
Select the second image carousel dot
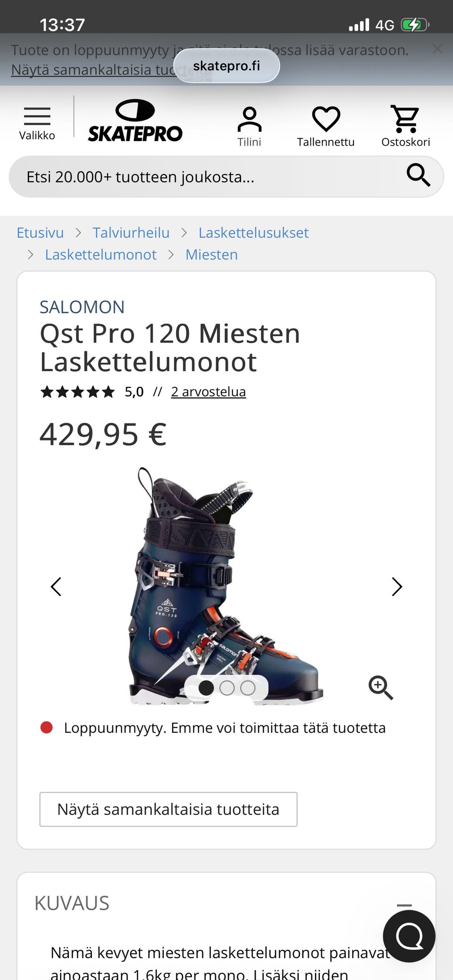click(227, 688)
